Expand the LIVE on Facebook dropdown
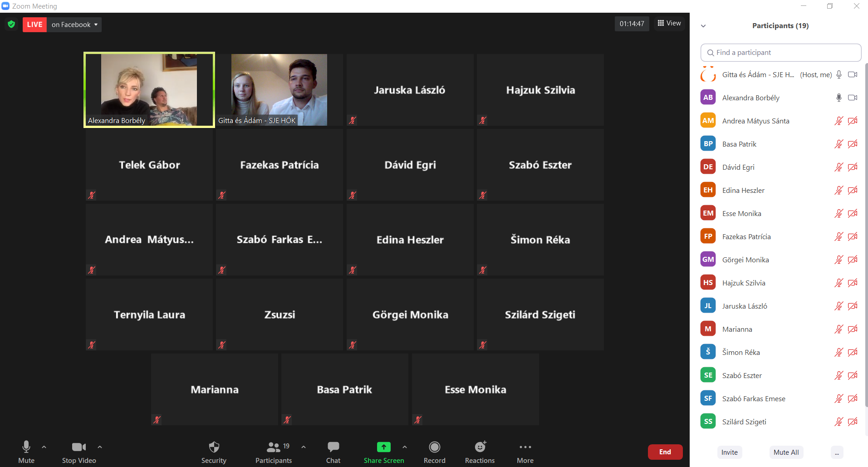This screenshot has height=467, width=868. 75,25
